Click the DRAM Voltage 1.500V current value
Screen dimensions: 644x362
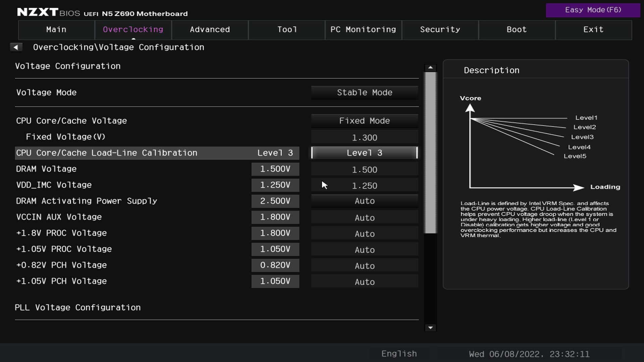[275, 169]
